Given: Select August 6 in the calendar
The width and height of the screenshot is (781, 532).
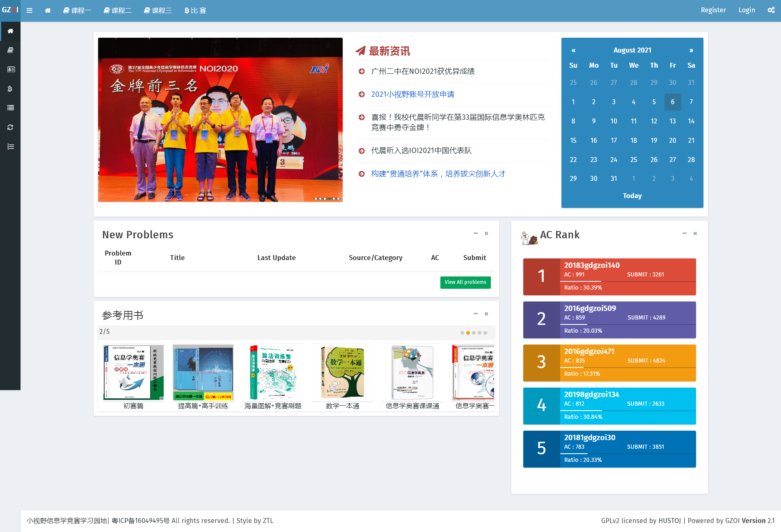Looking at the screenshot, I should 672,102.
